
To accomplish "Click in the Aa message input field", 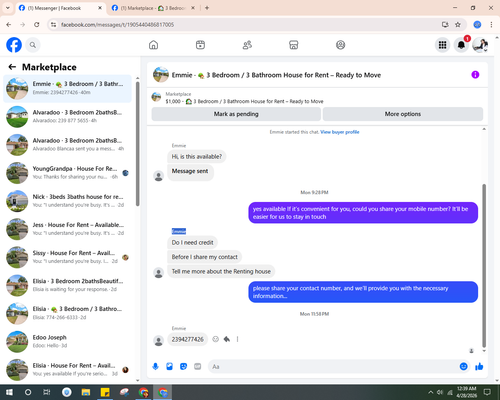I will click(x=333, y=367).
